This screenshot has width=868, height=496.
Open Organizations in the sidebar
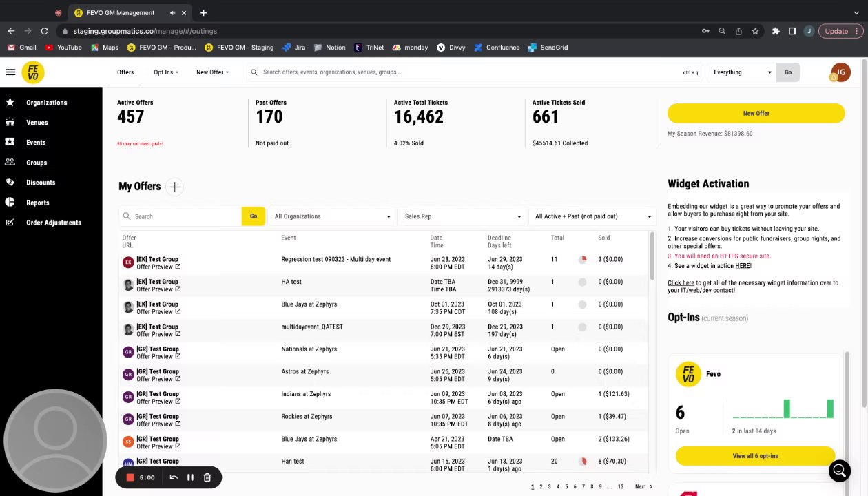point(47,103)
